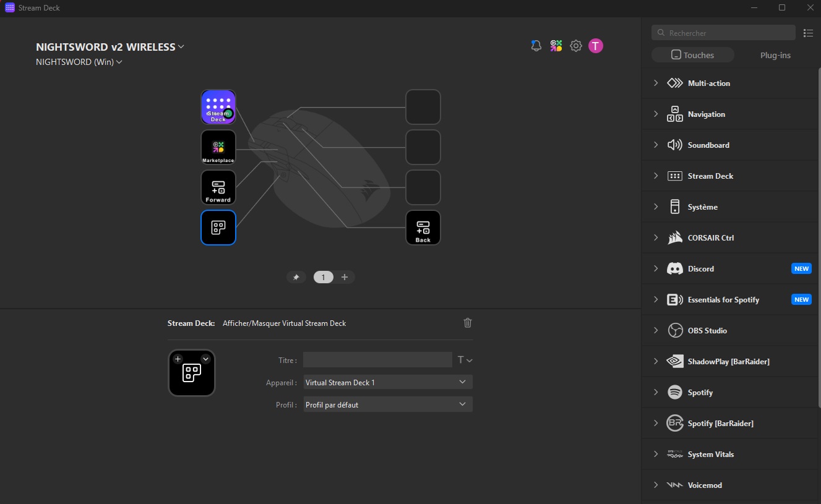This screenshot has height=504, width=821.
Task: Click the "Afficher/Masquer Virtual Stream Deck" text
Action: pyautogui.click(x=285, y=323)
